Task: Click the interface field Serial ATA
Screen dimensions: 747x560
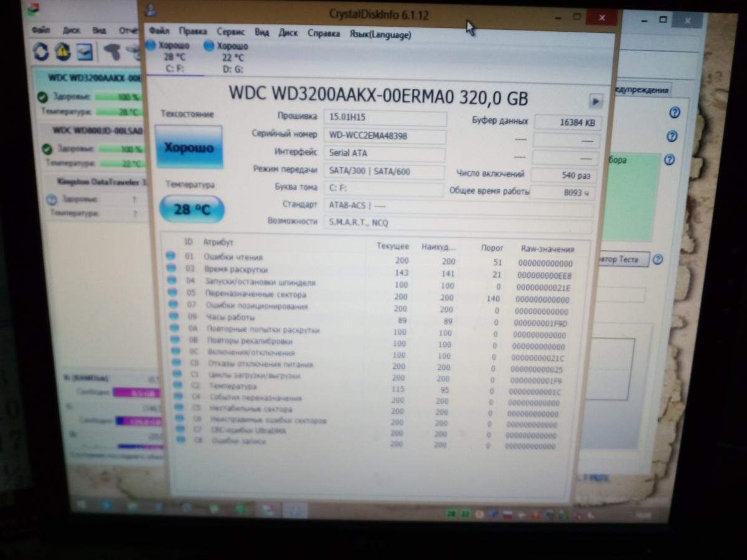Action: click(x=385, y=153)
